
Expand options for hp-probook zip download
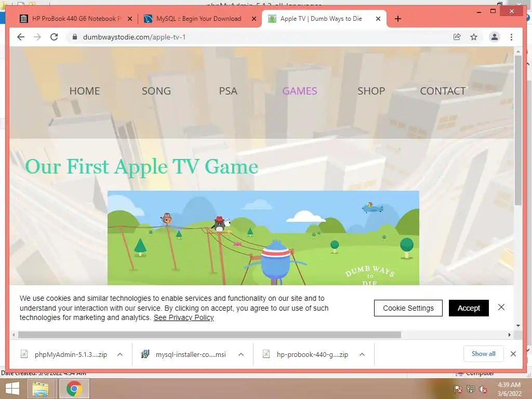pos(362,354)
